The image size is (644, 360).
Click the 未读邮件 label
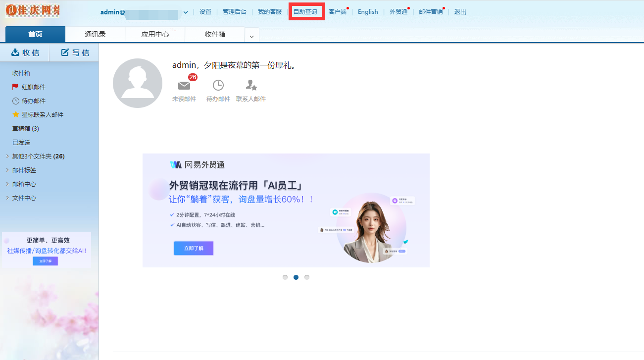coord(184,99)
